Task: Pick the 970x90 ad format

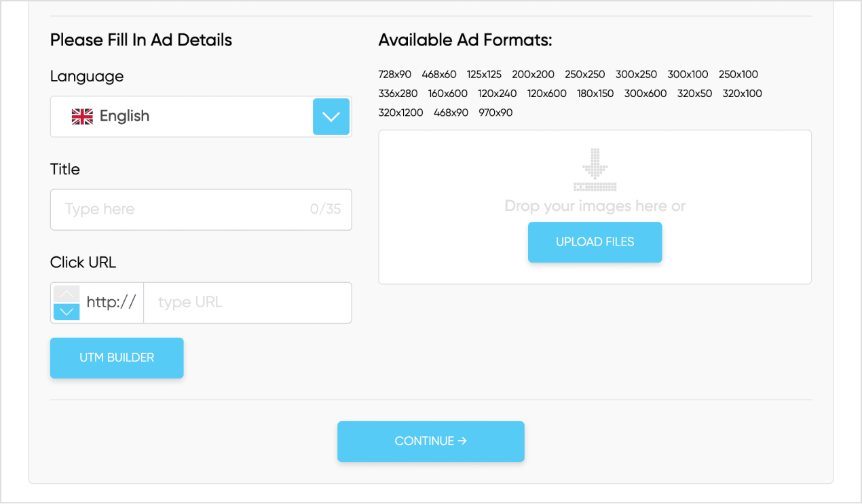Action: pos(495,113)
